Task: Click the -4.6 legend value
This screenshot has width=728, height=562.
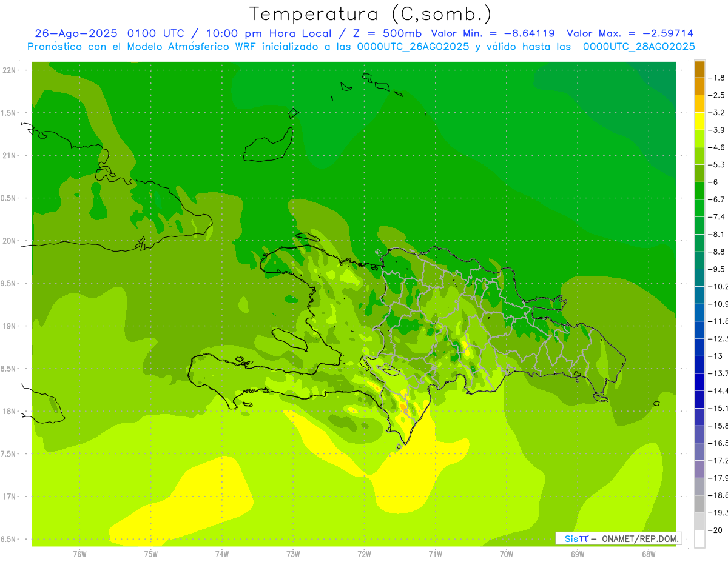Action: [x=717, y=147]
